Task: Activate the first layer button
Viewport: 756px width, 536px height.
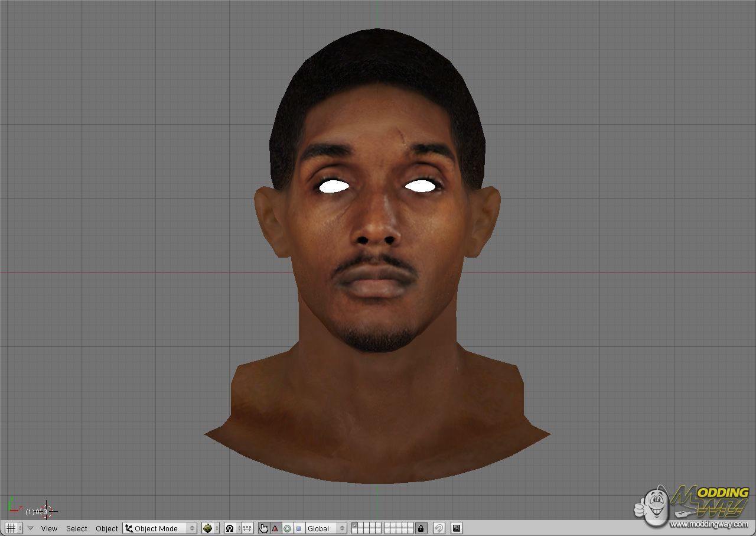Action: (356, 525)
